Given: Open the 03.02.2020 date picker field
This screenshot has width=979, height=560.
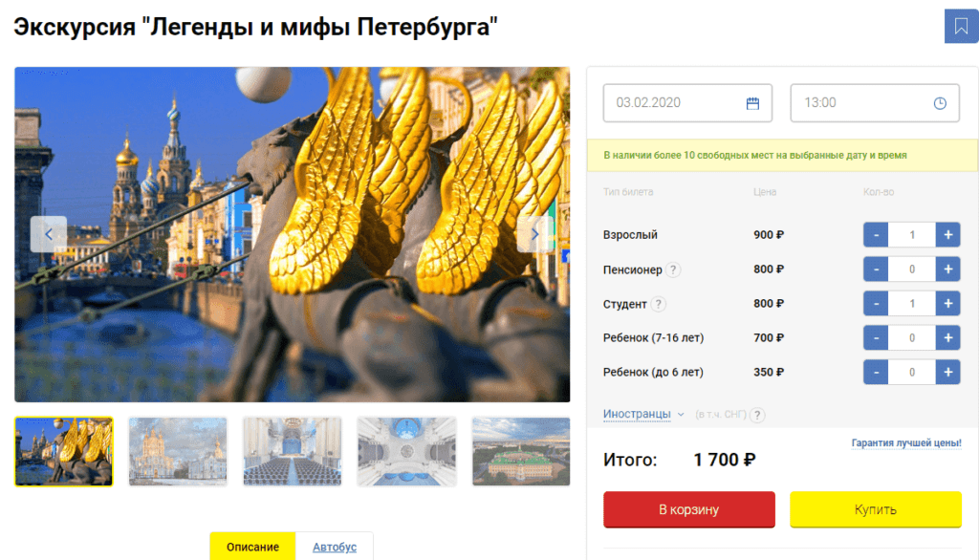Looking at the screenshot, I should click(687, 103).
